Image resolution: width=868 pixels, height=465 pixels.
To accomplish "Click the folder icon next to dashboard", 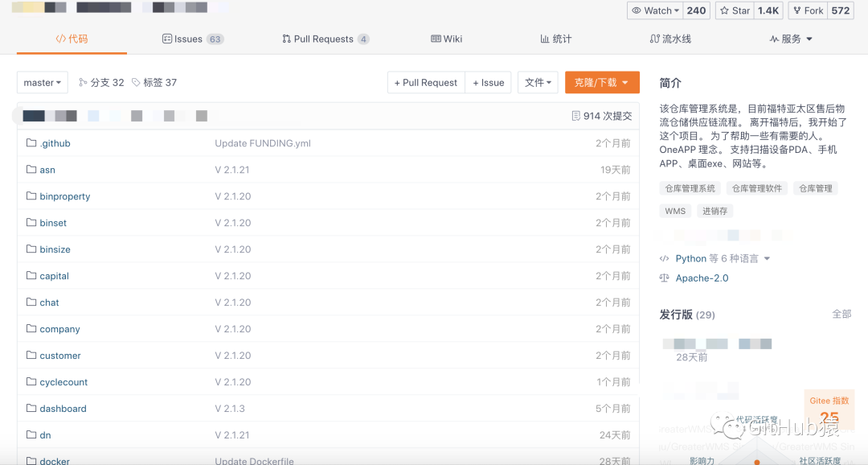I will point(31,409).
